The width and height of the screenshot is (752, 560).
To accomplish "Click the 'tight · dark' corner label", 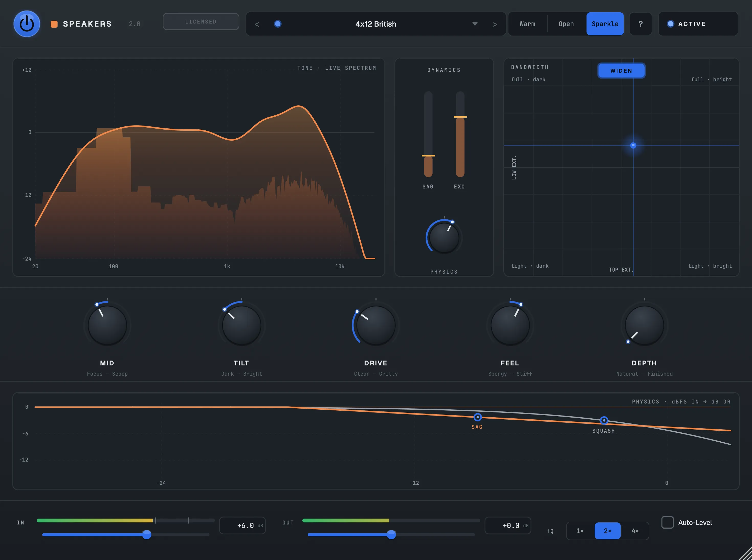I will [x=529, y=266].
